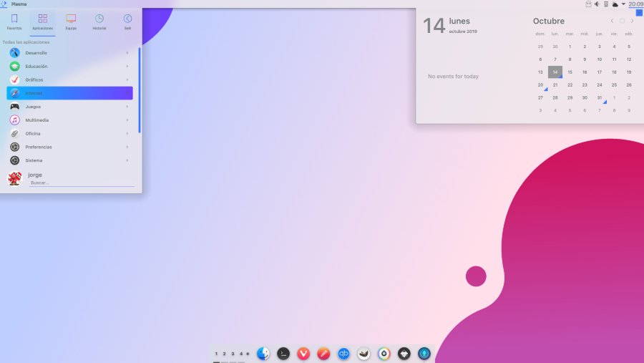The image size is (644, 363).
Task: Expand the Desarrollo category arrow
Action: (x=127, y=52)
